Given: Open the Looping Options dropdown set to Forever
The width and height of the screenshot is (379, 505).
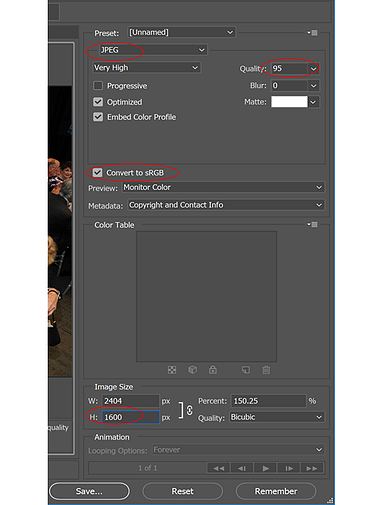Looking at the screenshot, I should pos(238,450).
